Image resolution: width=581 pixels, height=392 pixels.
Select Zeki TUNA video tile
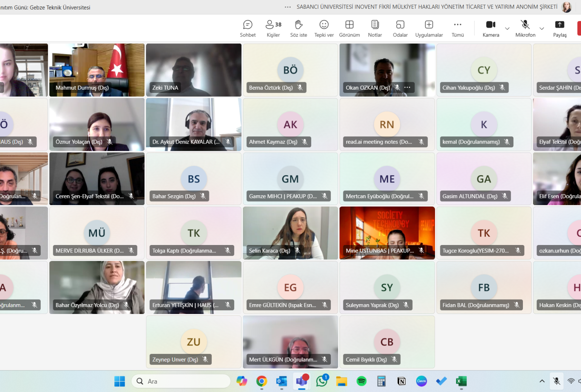[x=194, y=70]
